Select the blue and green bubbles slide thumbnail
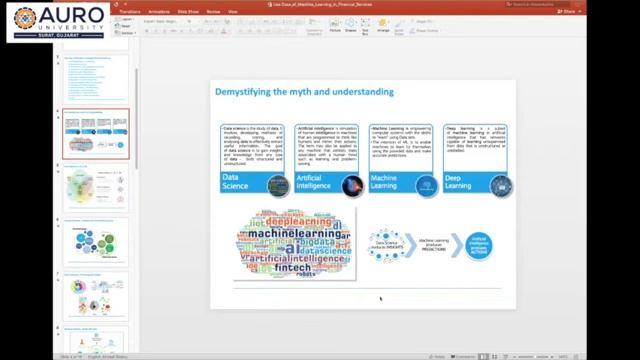The image size is (640, 360). (x=96, y=242)
